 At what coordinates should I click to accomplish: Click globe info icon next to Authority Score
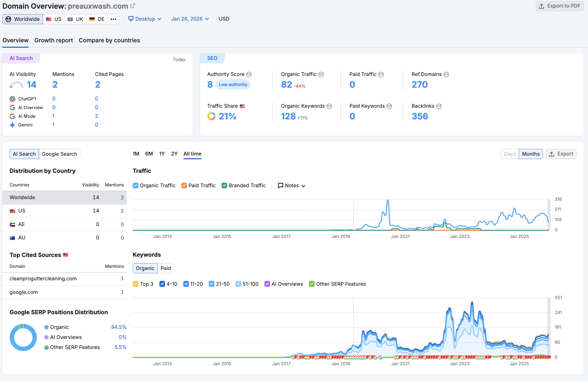pyautogui.click(x=249, y=74)
